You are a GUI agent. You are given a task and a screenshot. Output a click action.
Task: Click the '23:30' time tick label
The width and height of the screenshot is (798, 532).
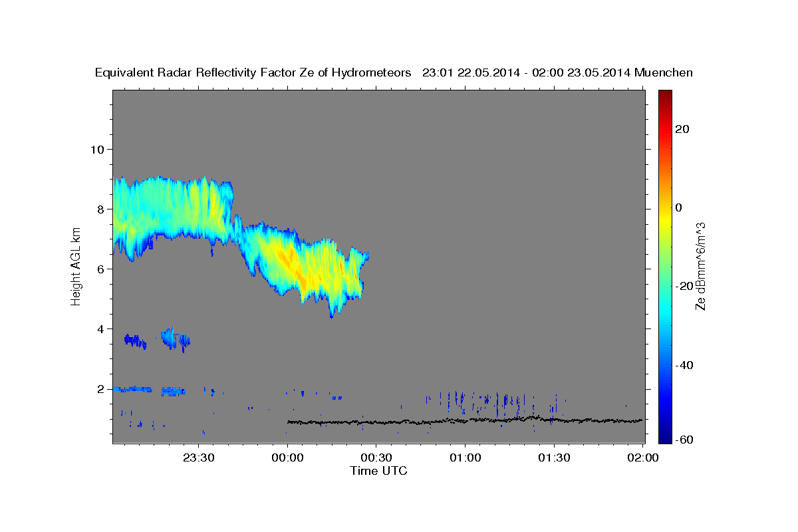pos(198,458)
